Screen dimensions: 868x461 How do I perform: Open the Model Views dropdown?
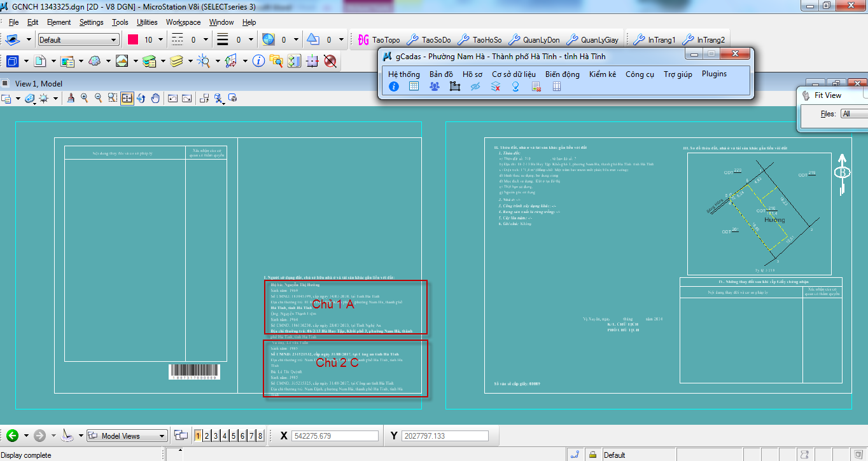127,436
